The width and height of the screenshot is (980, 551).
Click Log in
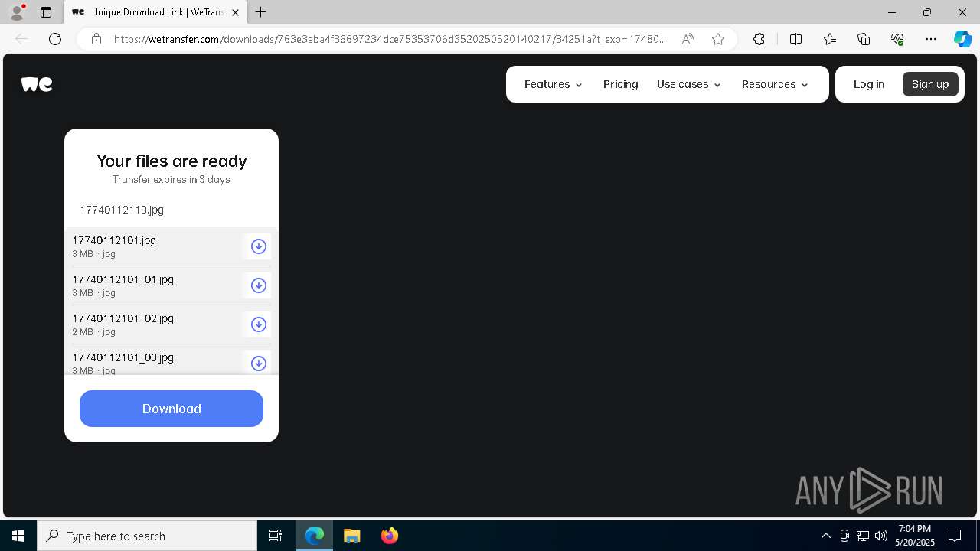[869, 84]
